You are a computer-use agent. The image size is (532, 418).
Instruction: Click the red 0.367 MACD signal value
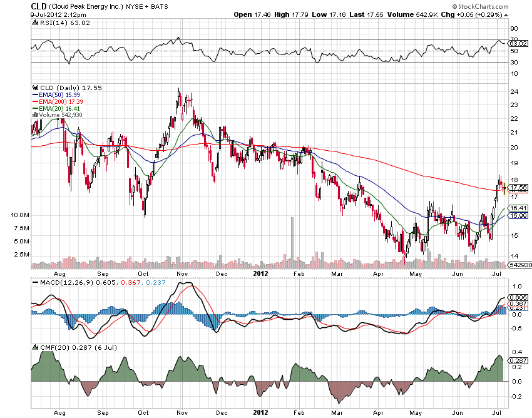click(131, 282)
